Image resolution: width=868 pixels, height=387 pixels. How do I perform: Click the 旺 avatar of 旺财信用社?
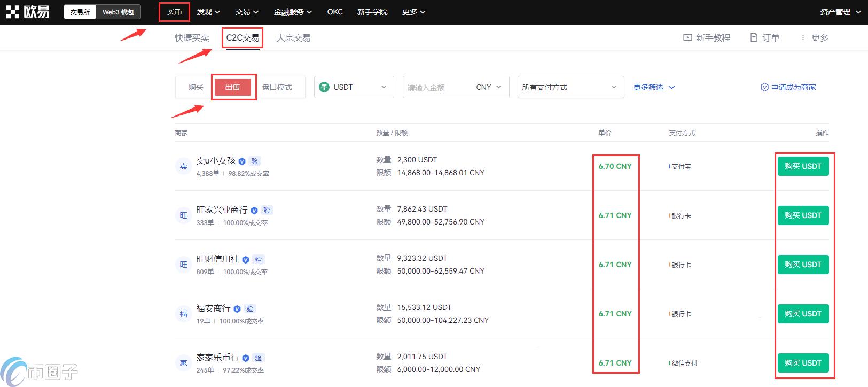tap(183, 265)
